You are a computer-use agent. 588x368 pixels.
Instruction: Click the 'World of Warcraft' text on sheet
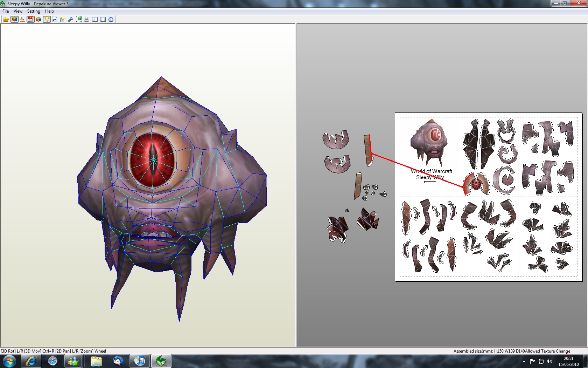432,171
